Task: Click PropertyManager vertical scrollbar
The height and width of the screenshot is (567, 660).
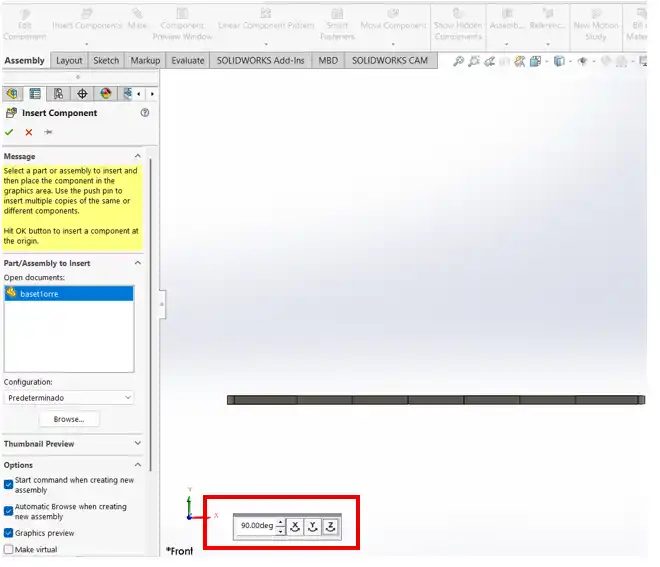Action: [x=150, y=316]
